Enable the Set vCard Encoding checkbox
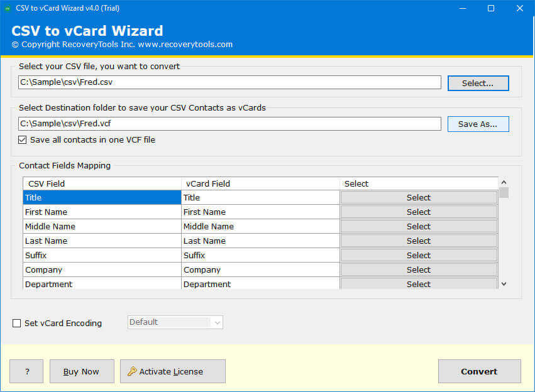This screenshot has width=535, height=392. click(17, 323)
